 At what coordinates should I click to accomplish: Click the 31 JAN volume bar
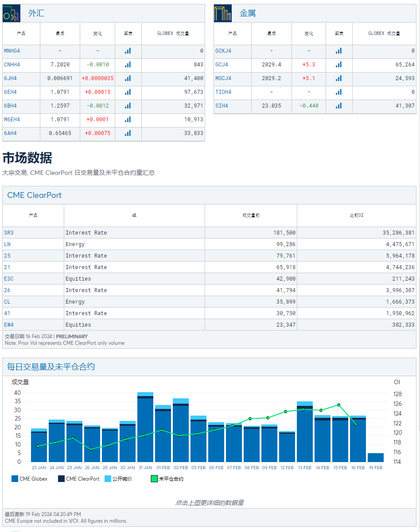(145, 427)
